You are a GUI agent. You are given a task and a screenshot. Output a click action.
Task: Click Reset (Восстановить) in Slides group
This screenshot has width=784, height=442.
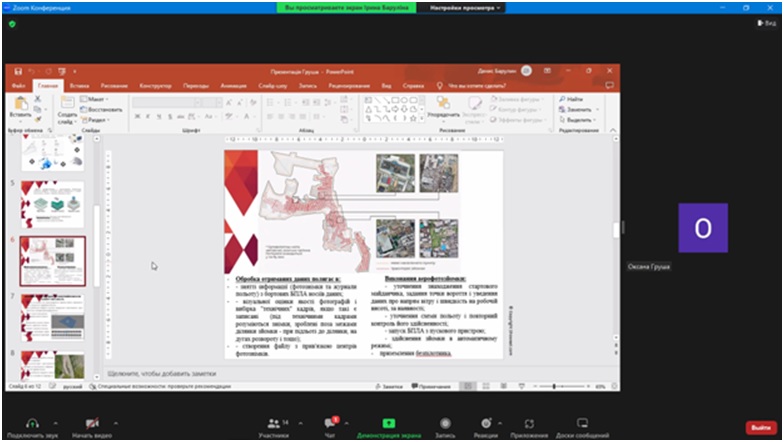pyautogui.click(x=102, y=109)
